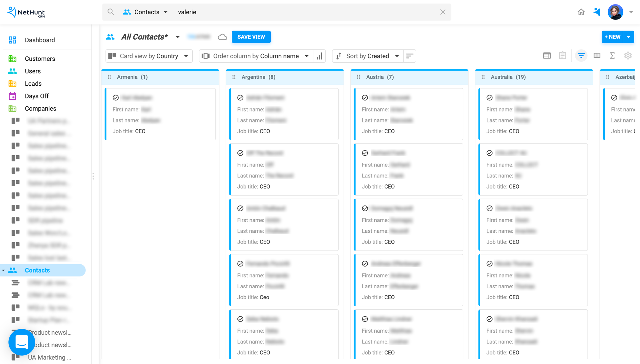
Task: Click the bar chart analytics icon
Action: coord(320,56)
